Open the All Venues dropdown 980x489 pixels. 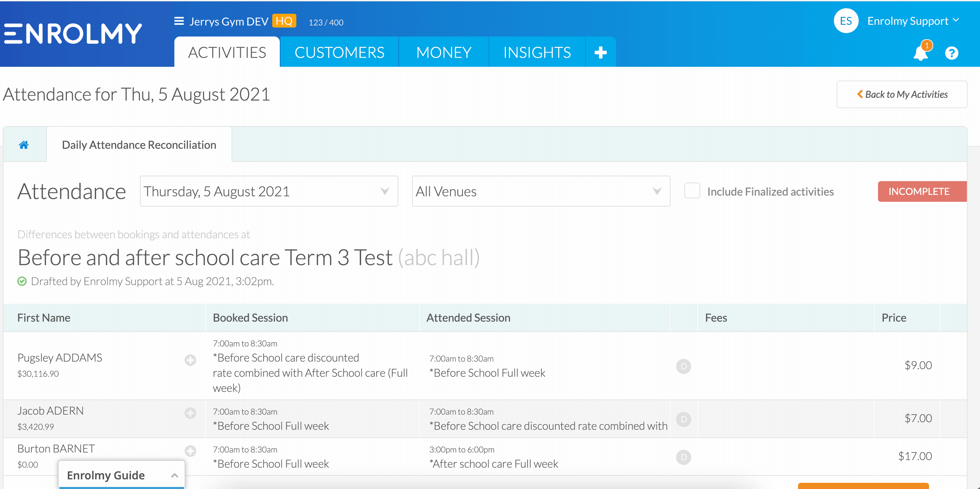pos(541,191)
